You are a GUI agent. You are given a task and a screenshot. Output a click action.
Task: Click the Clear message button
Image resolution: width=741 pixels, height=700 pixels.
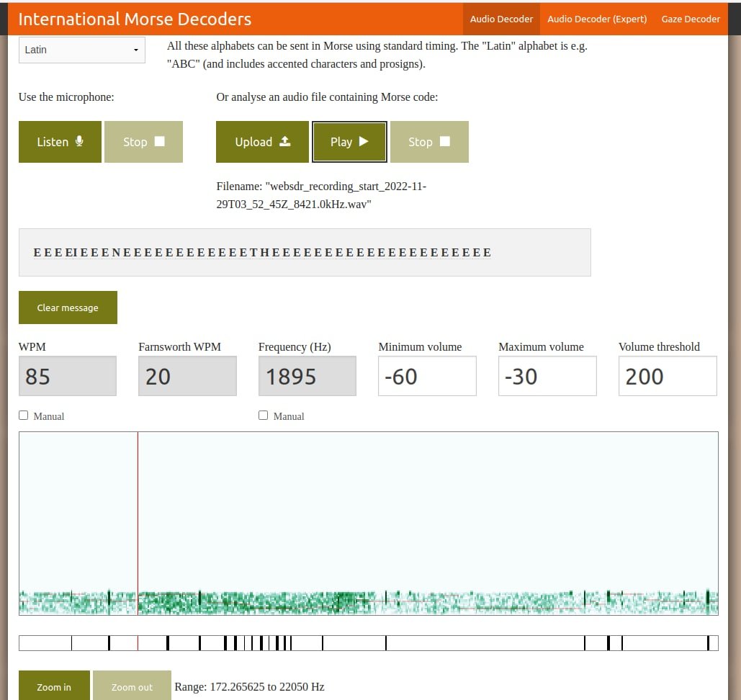pyautogui.click(x=68, y=308)
